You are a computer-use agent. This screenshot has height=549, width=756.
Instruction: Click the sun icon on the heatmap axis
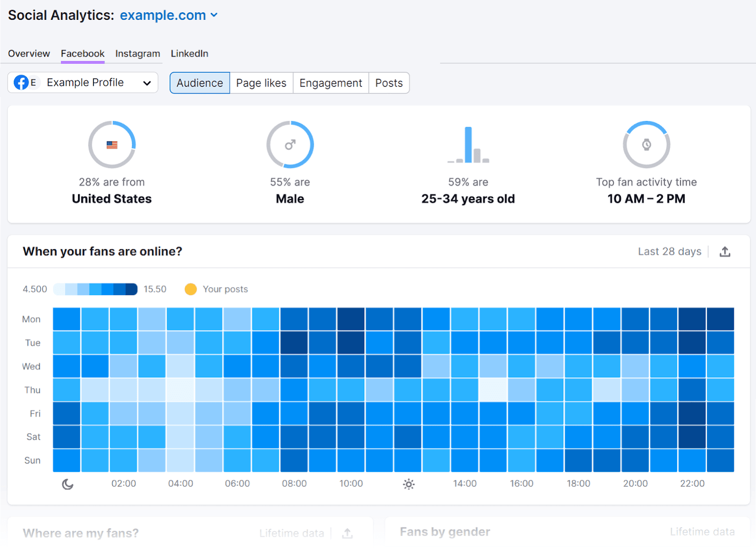point(408,484)
